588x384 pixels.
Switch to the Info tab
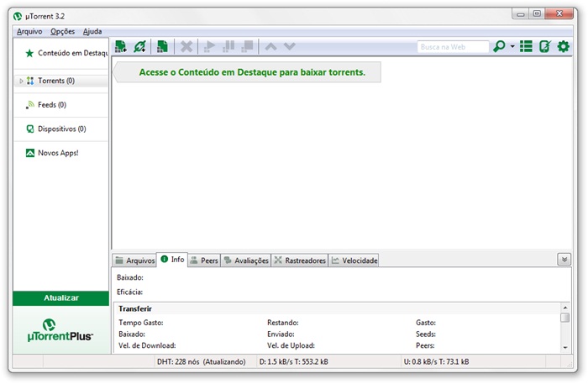click(x=172, y=259)
